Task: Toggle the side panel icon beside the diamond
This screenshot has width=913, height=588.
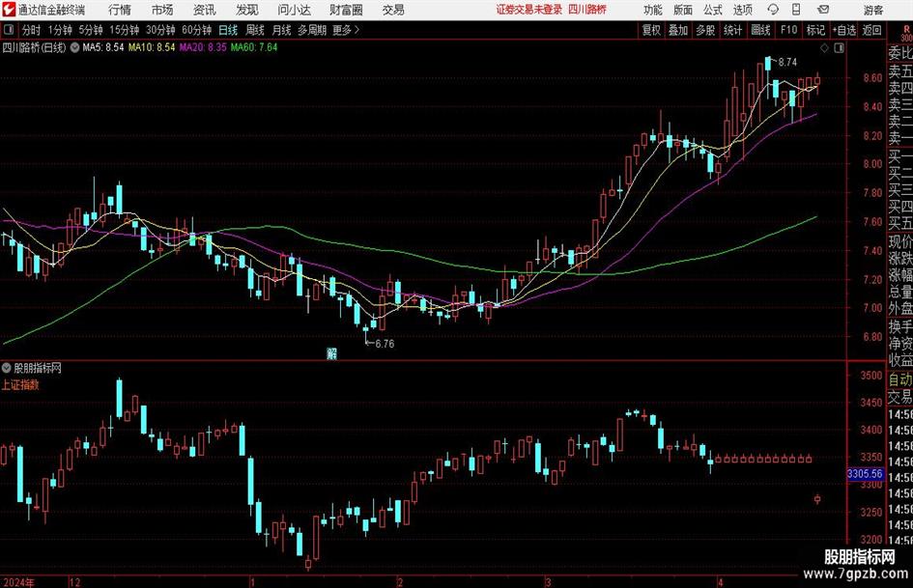Action: click(x=839, y=48)
